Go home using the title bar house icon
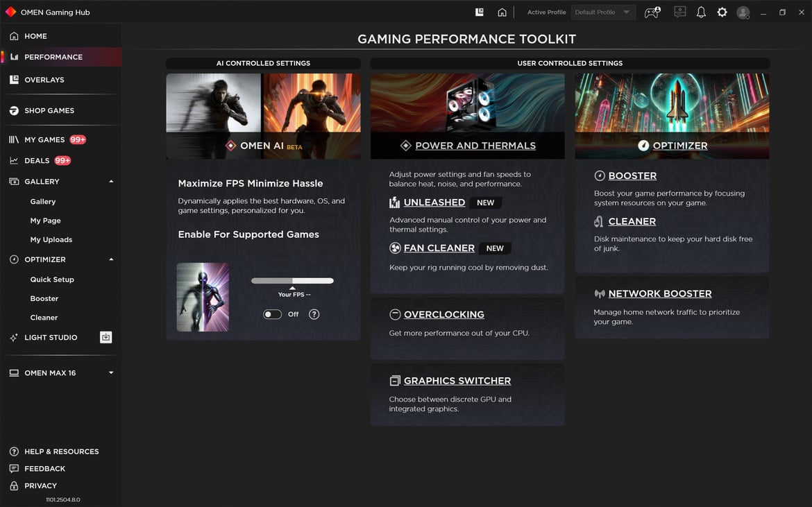This screenshot has width=812, height=507. pos(502,12)
